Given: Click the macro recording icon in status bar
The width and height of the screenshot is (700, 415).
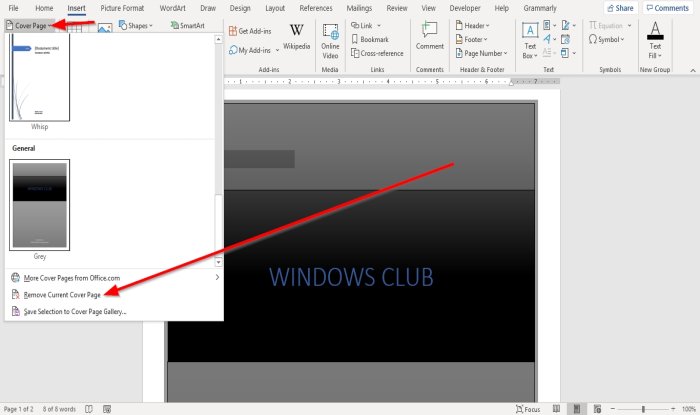Looking at the screenshot, I should (107, 409).
